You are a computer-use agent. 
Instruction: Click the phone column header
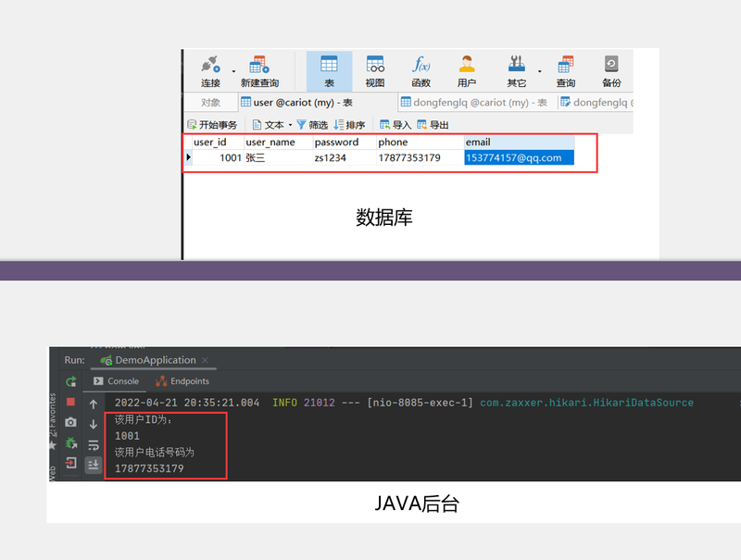pos(421,143)
